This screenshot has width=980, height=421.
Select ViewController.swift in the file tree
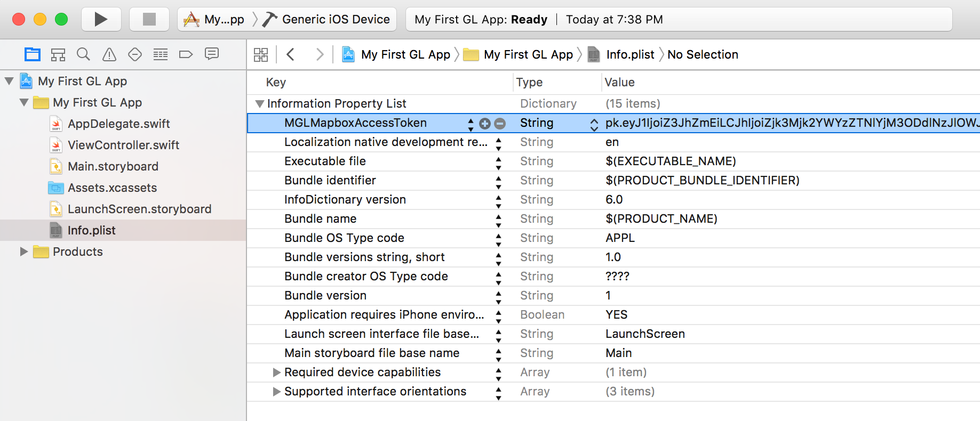(x=123, y=145)
